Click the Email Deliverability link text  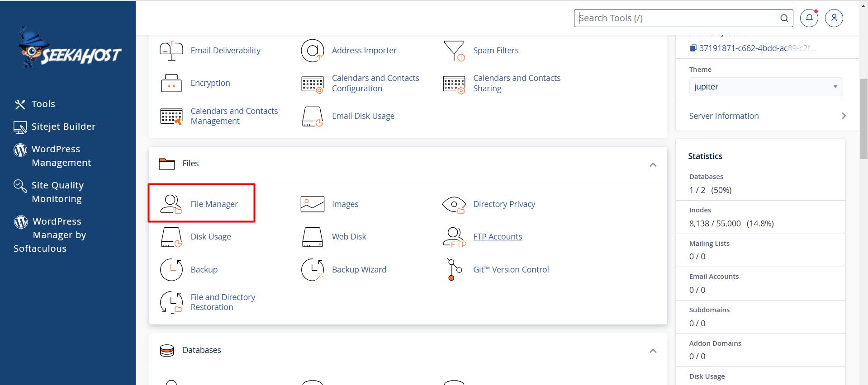225,51
